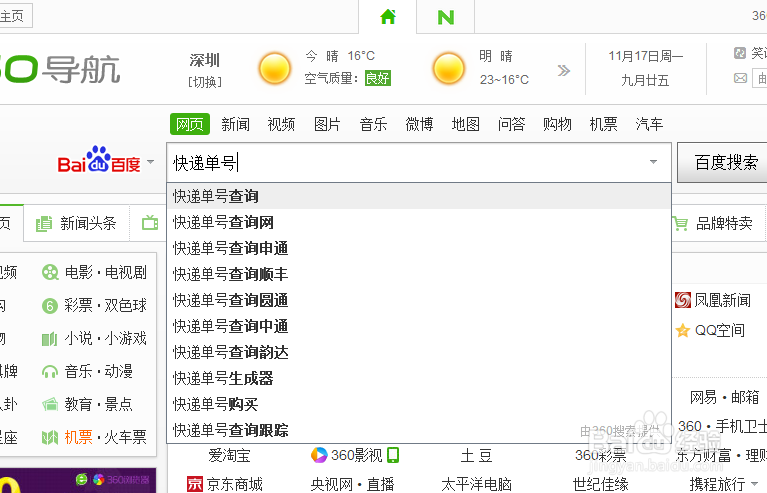Click the 深圳 city name
The width and height of the screenshot is (767, 493).
205,60
